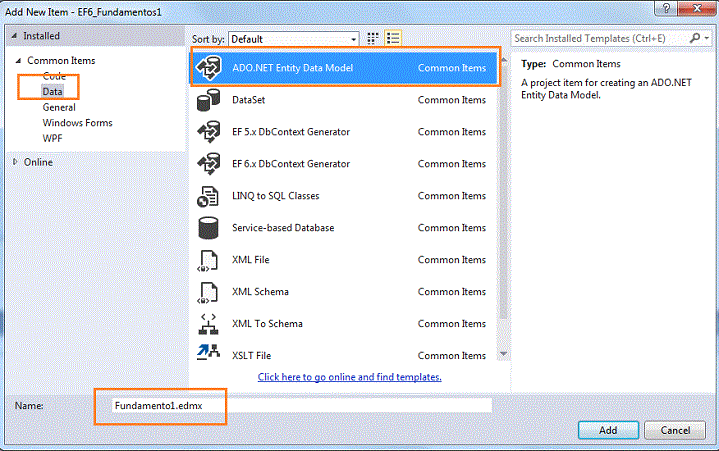The image size is (719, 451).
Task: Pick the EF 6.x DbContext Generator icon
Action: pos(209,164)
